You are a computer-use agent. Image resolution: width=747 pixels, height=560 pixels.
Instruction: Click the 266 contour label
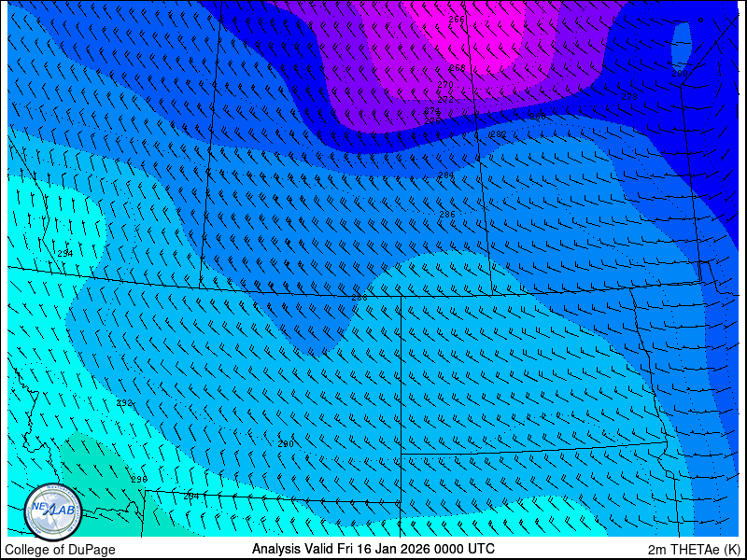pyautogui.click(x=457, y=19)
